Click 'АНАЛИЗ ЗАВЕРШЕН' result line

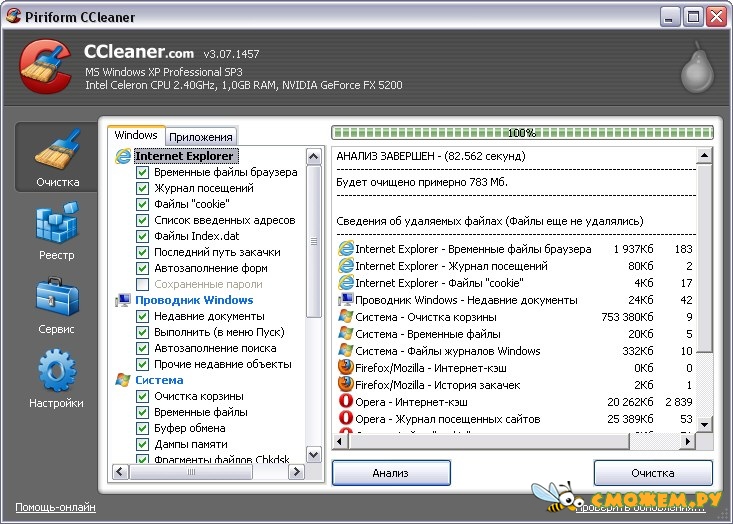coord(431,156)
